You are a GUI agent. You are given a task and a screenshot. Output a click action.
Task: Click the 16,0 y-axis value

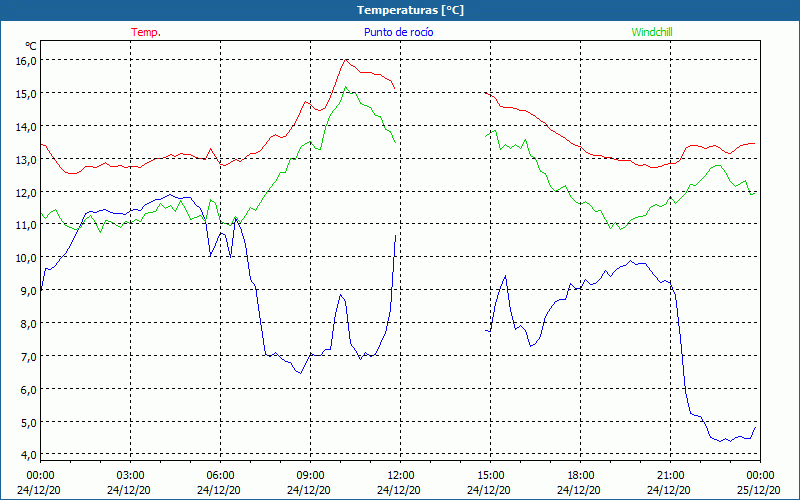(27, 61)
